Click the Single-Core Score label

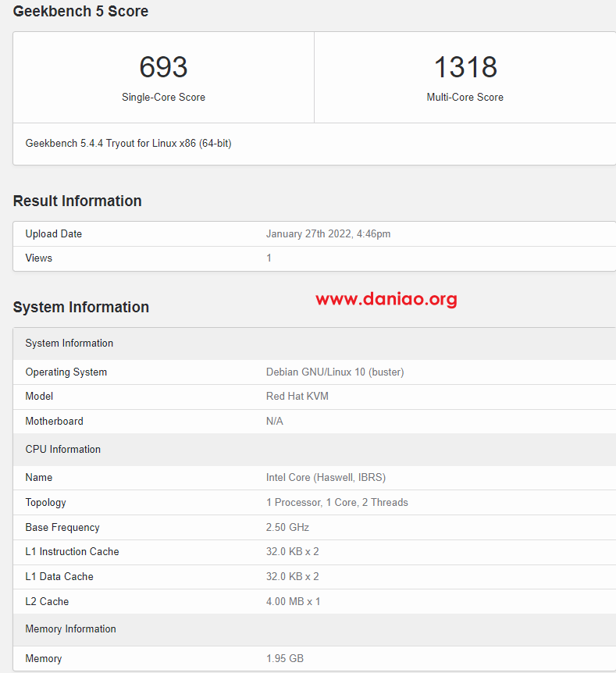tap(163, 98)
